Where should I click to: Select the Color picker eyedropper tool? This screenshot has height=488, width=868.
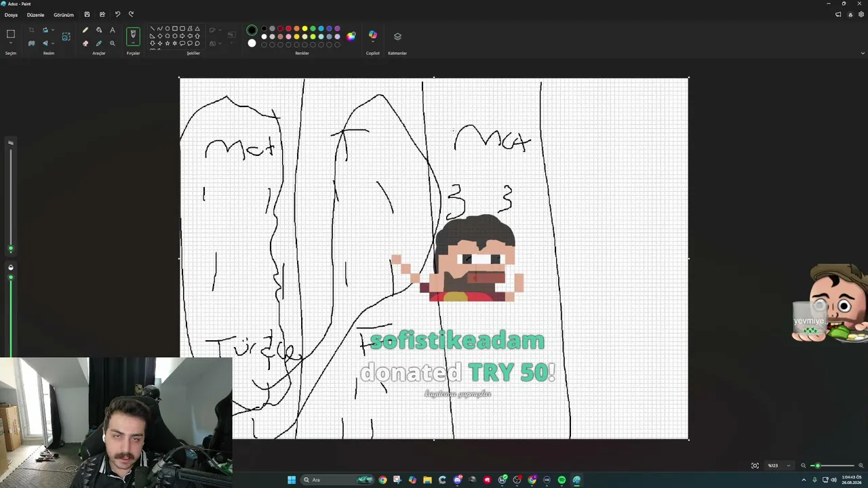tap(99, 43)
